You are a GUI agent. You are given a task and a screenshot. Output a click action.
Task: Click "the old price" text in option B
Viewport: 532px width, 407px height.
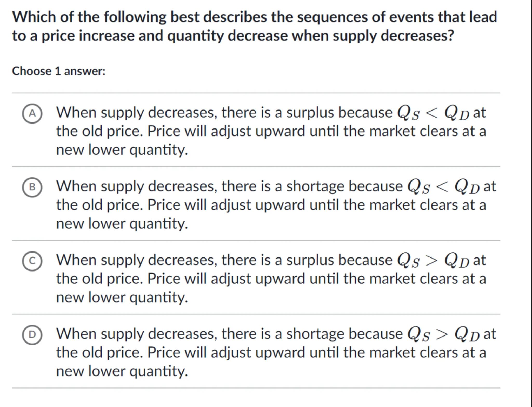pyautogui.click(x=99, y=205)
